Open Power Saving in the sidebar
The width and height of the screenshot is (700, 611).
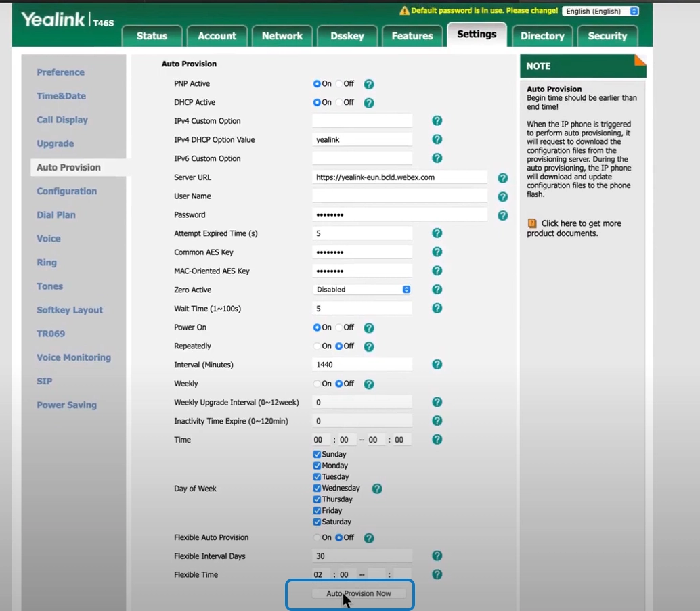pyautogui.click(x=66, y=405)
